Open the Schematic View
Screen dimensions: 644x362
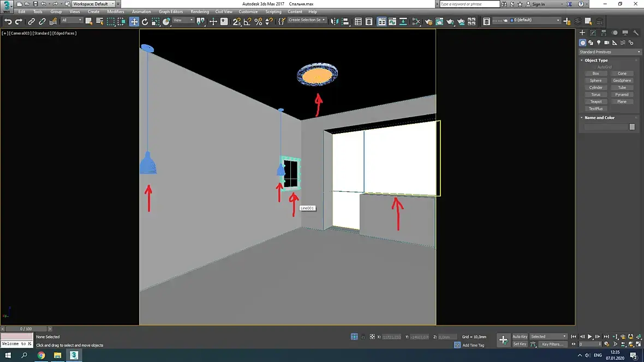click(403, 21)
